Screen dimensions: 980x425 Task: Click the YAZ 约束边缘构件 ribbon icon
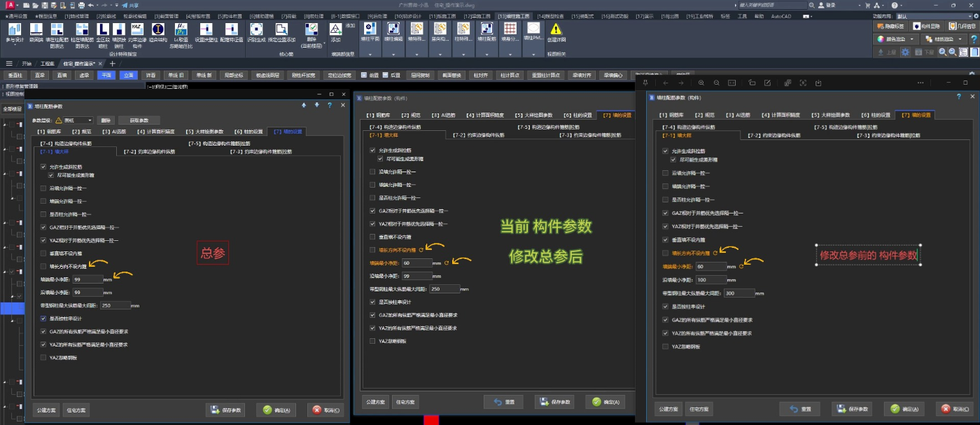pyautogui.click(x=137, y=29)
